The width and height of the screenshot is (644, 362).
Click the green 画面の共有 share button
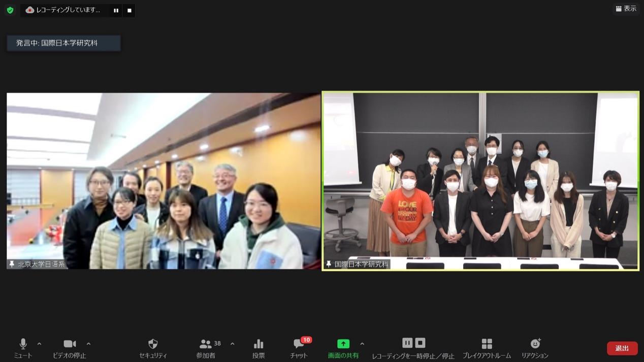(x=343, y=348)
